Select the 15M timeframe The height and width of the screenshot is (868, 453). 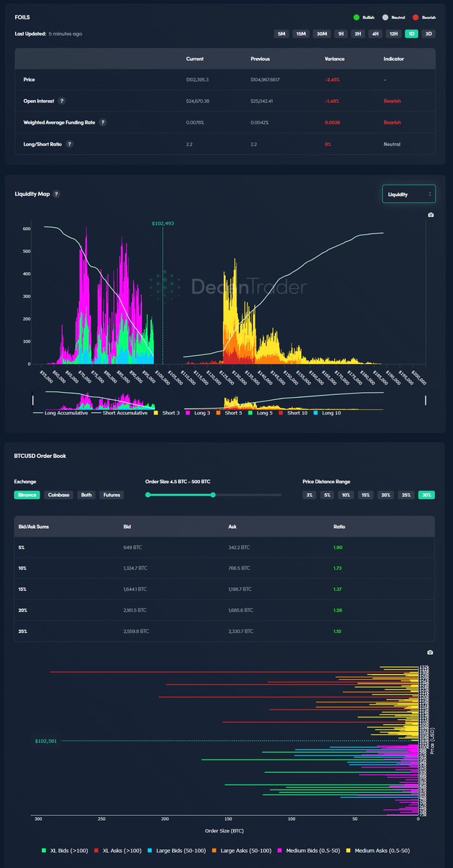[x=300, y=34]
